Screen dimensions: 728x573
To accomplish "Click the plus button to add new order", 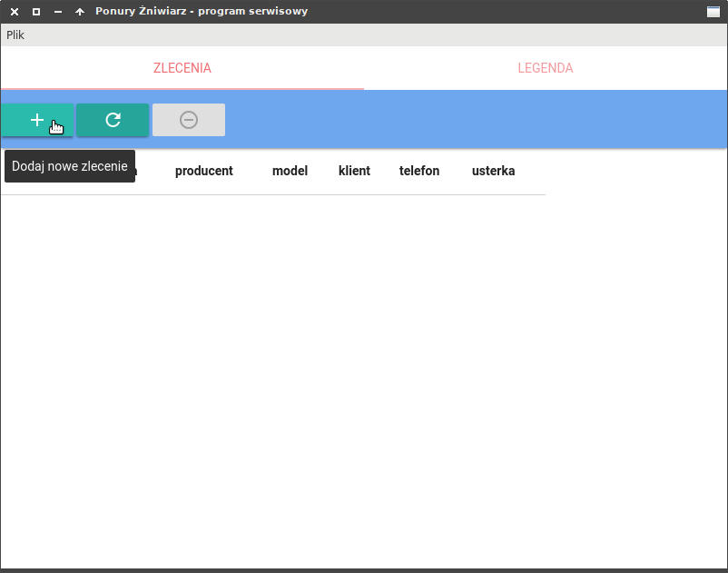I will (x=37, y=120).
